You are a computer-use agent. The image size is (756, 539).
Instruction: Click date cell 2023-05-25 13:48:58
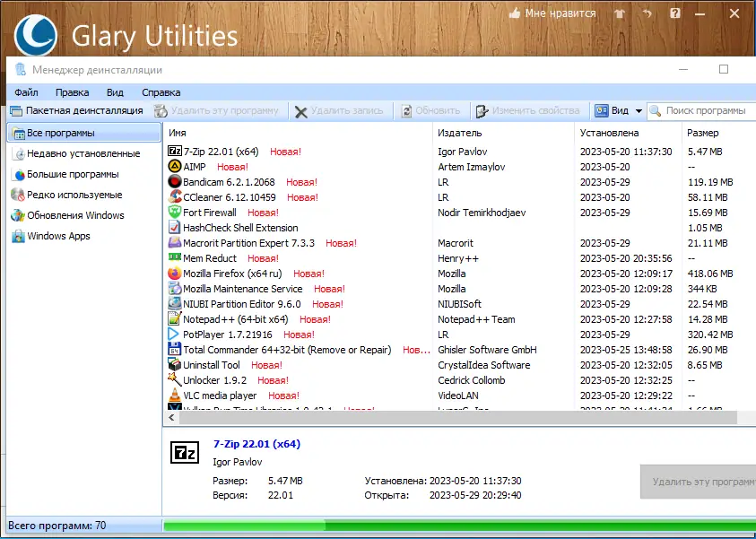click(626, 350)
